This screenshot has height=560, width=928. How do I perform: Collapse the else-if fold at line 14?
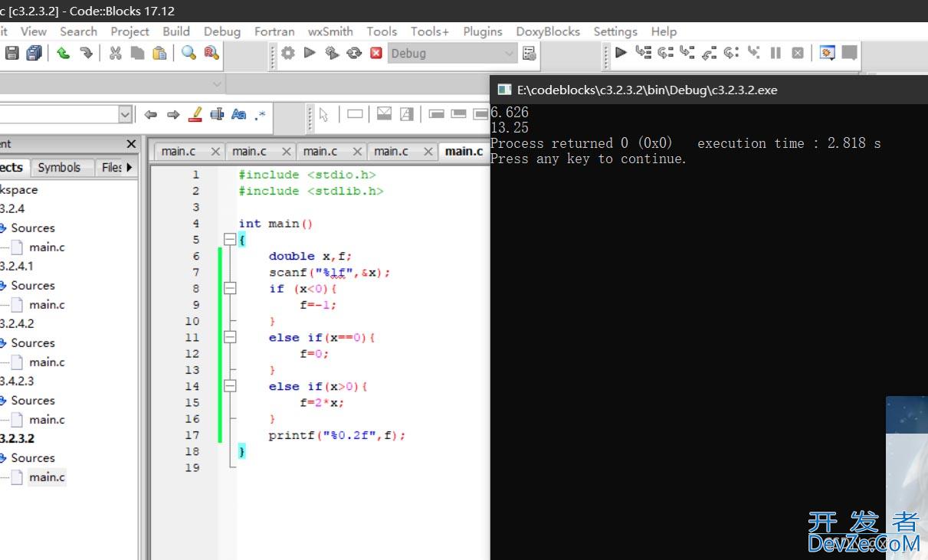(x=229, y=387)
